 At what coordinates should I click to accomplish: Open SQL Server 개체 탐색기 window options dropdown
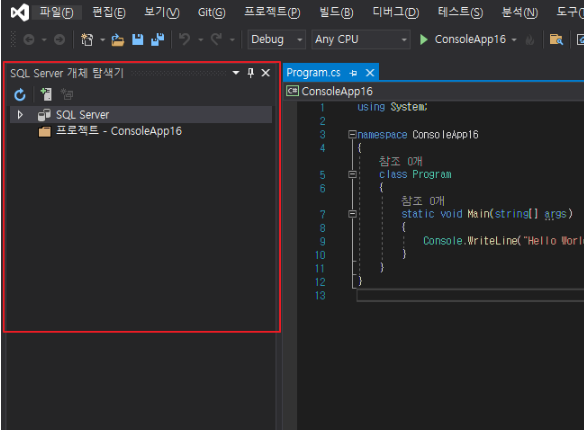coord(236,73)
